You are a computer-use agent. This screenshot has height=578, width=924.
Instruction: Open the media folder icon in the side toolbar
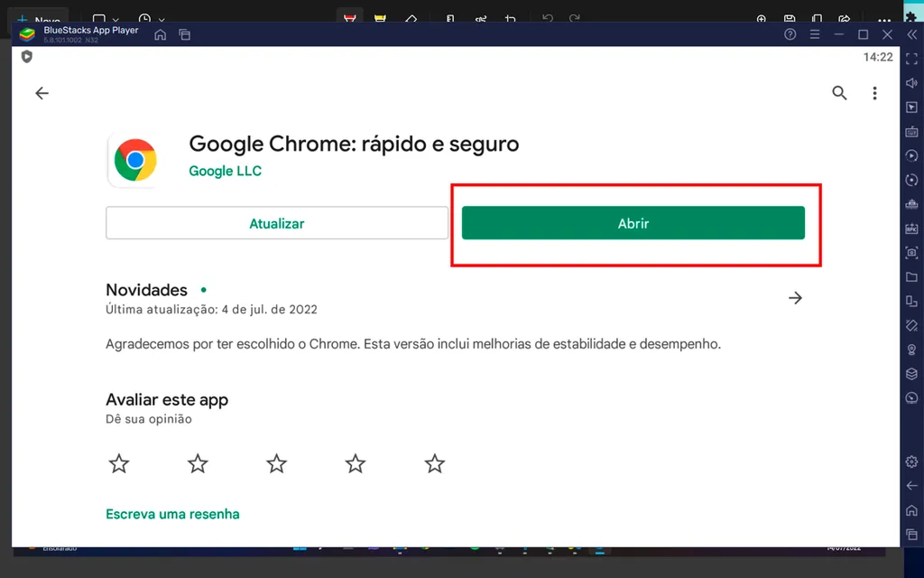pyautogui.click(x=911, y=276)
